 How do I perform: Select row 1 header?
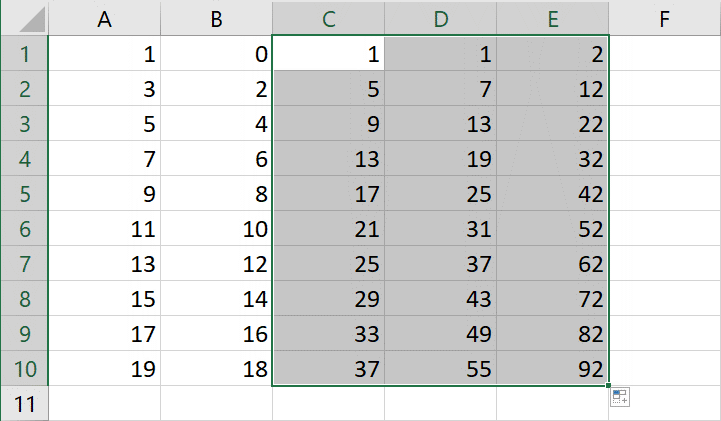click(x=24, y=55)
